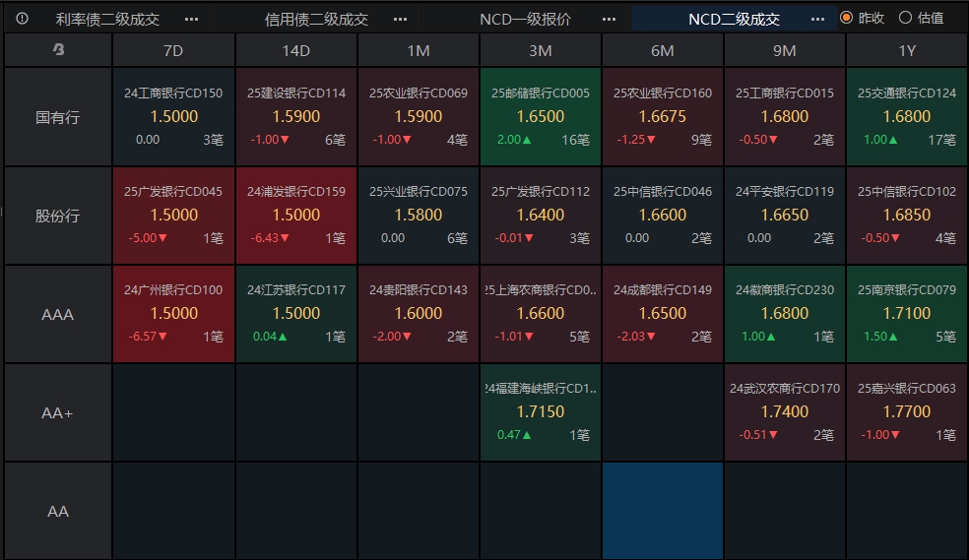The image size is (969, 560).
Task: Select the 估值 radio option
Action: [922, 18]
